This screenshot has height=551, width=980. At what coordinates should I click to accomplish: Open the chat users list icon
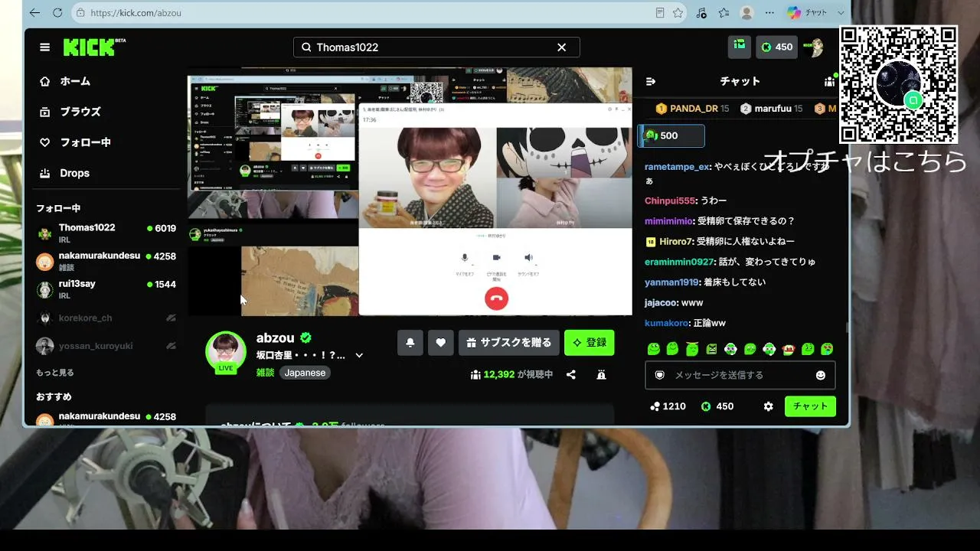click(x=829, y=81)
